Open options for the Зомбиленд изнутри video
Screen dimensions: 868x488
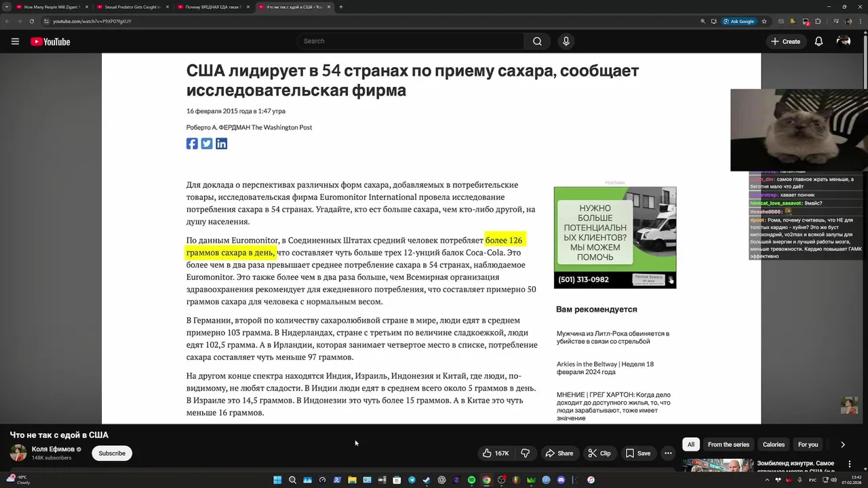[850, 464]
